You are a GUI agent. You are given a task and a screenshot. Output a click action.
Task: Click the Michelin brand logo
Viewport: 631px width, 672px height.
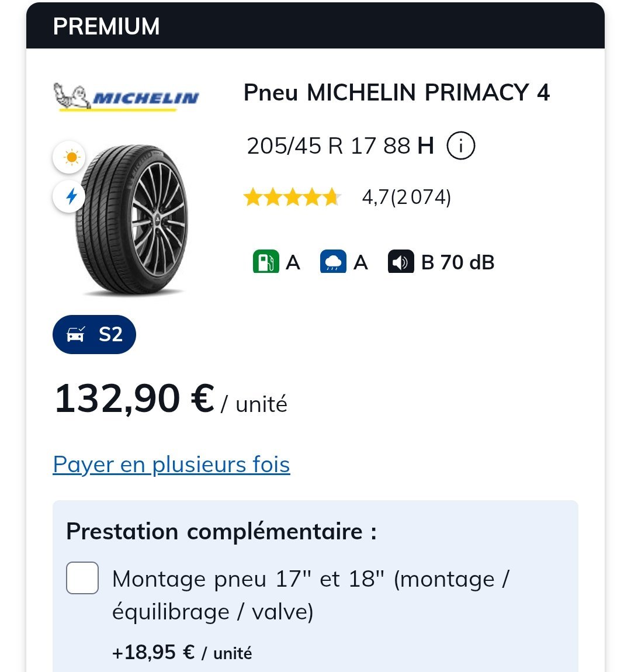(x=126, y=97)
